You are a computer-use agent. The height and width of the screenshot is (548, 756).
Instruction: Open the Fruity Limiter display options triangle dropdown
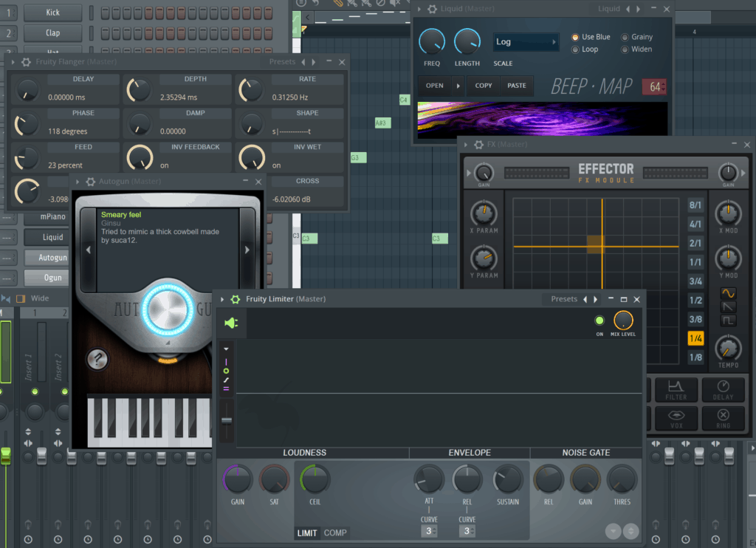pos(226,349)
